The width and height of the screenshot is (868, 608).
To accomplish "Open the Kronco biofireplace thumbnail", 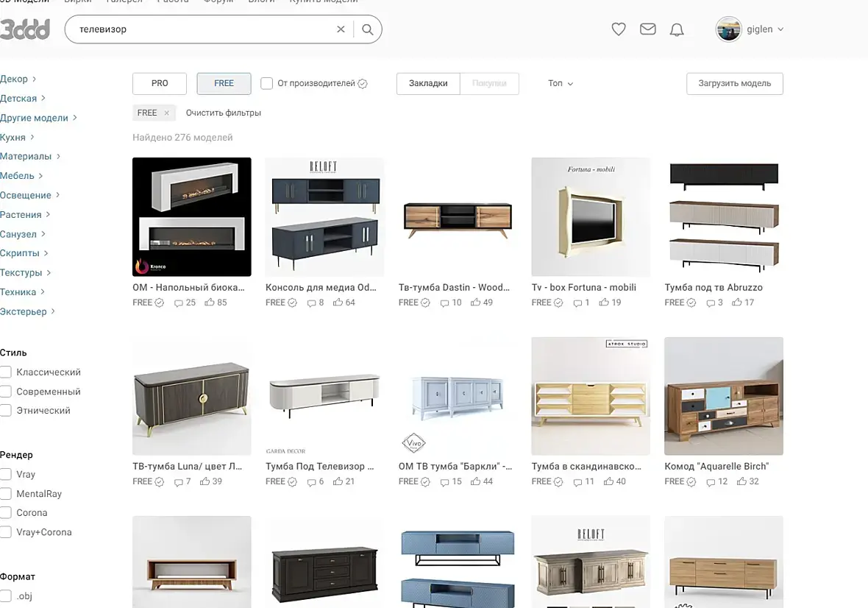I will (x=191, y=216).
